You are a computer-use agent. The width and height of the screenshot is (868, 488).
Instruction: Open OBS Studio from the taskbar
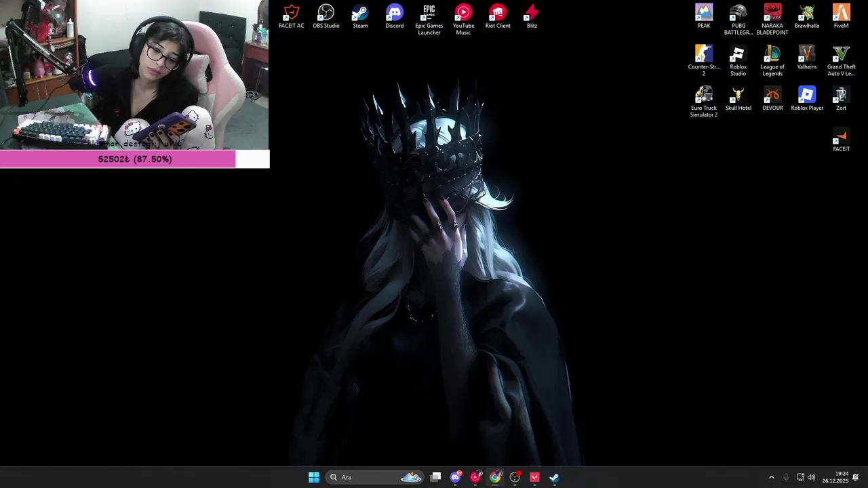[515, 477]
